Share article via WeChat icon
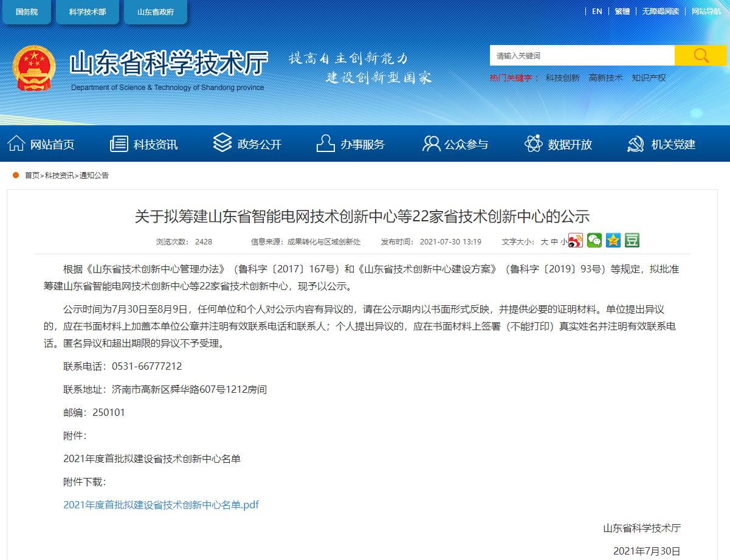 pyautogui.click(x=594, y=241)
